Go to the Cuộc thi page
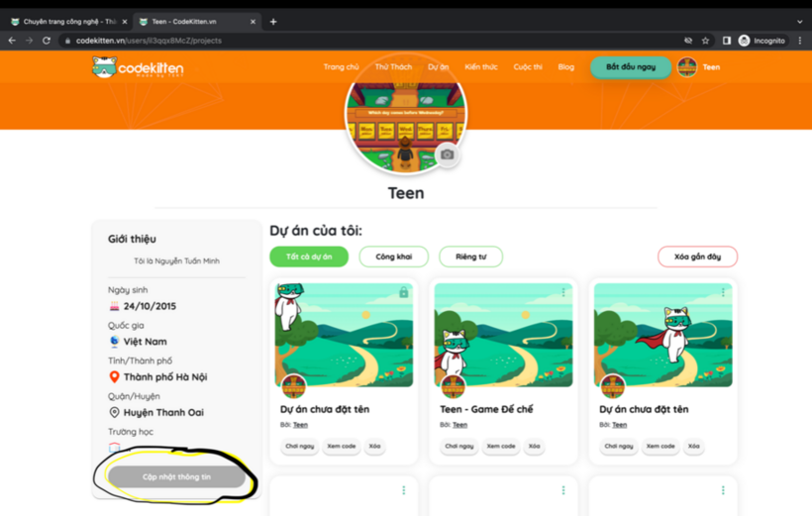 pos(528,67)
